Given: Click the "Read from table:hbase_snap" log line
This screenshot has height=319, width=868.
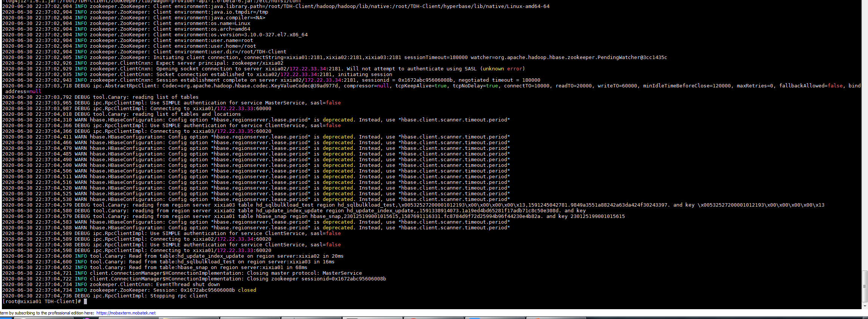Looking at the screenshot, I should (170, 268).
